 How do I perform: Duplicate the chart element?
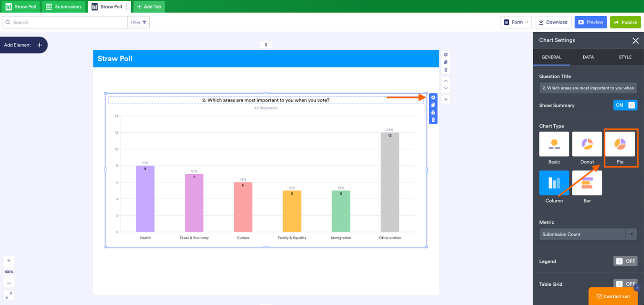433,105
